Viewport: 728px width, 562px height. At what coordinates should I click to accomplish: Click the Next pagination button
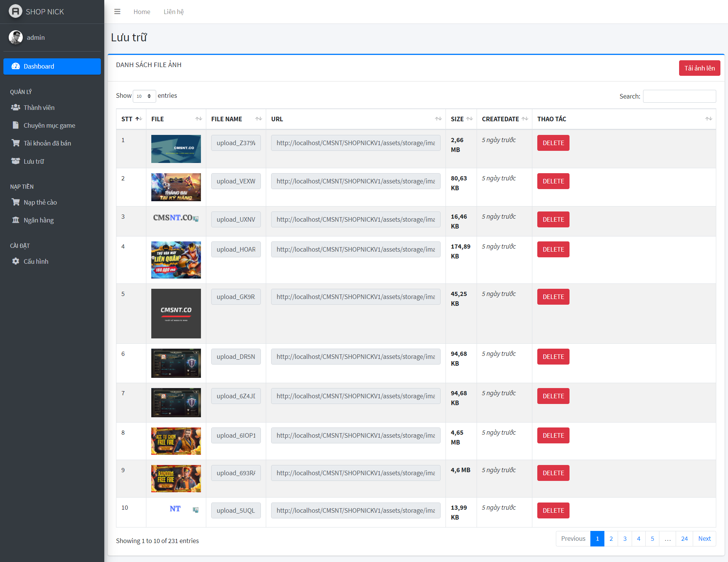[x=704, y=539]
